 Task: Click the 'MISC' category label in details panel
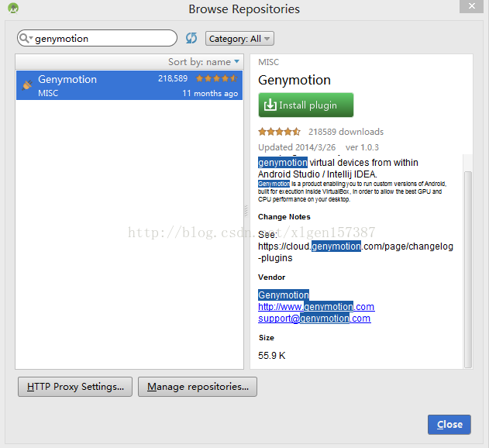(268, 62)
